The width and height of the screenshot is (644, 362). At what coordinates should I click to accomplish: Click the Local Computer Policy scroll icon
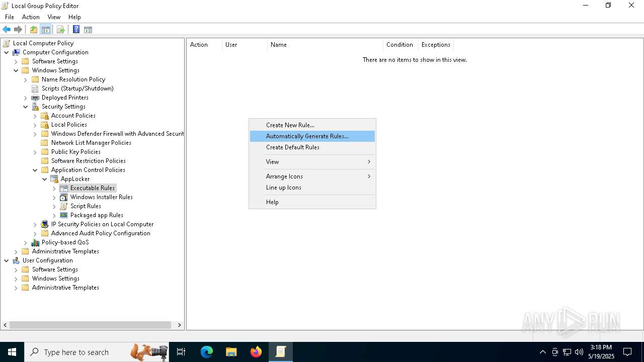(6, 43)
